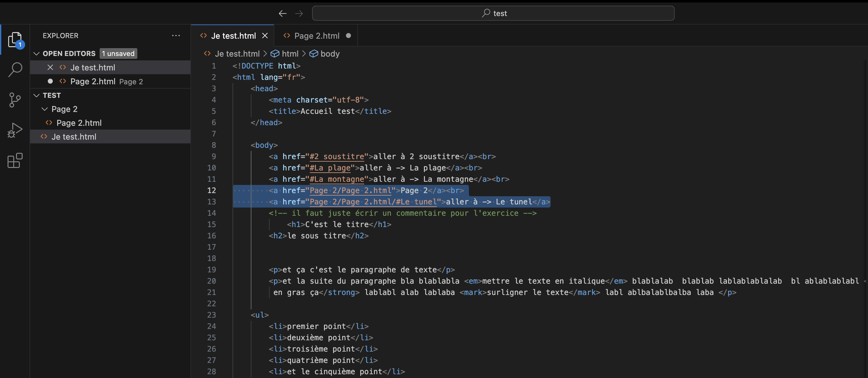Click unsaved dot on Page 2.html tab

coord(349,36)
